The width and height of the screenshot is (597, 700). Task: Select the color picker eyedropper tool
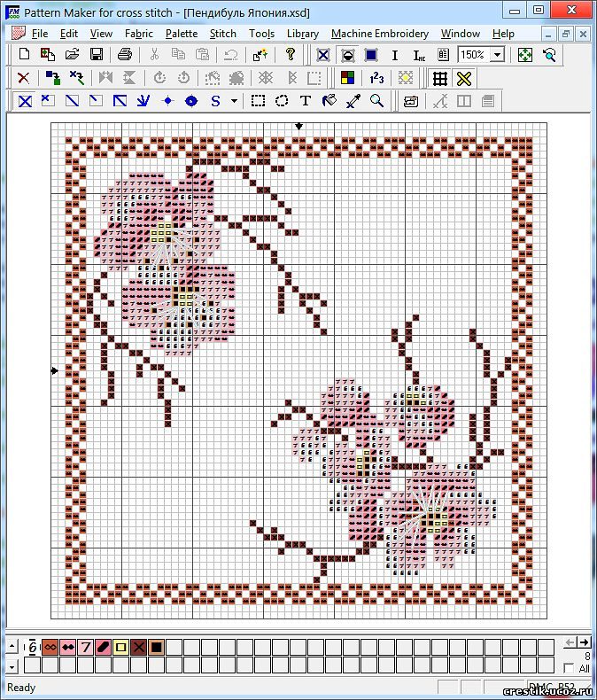(x=353, y=101)
